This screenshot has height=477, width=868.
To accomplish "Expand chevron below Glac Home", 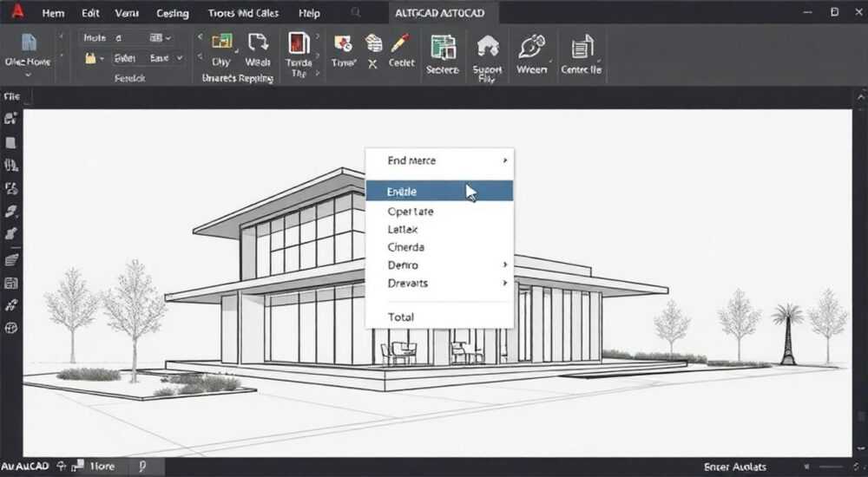I will pos(28,75).
